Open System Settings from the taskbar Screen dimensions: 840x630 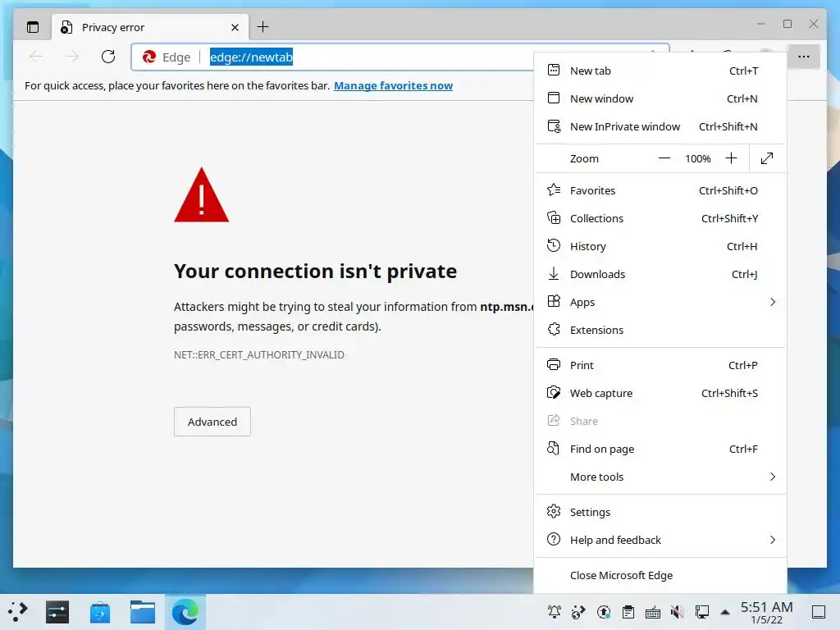57,612
